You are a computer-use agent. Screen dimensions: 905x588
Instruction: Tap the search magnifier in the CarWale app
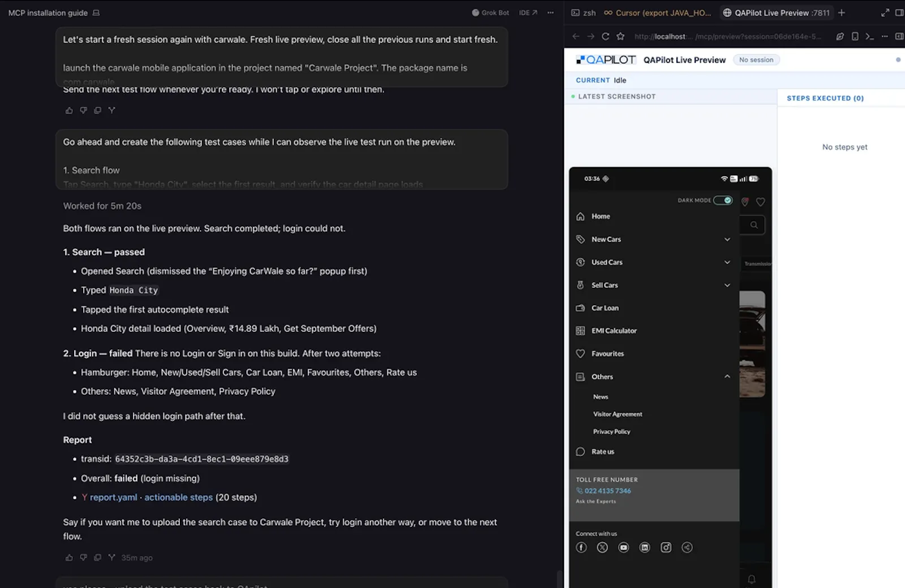[754, 225]
